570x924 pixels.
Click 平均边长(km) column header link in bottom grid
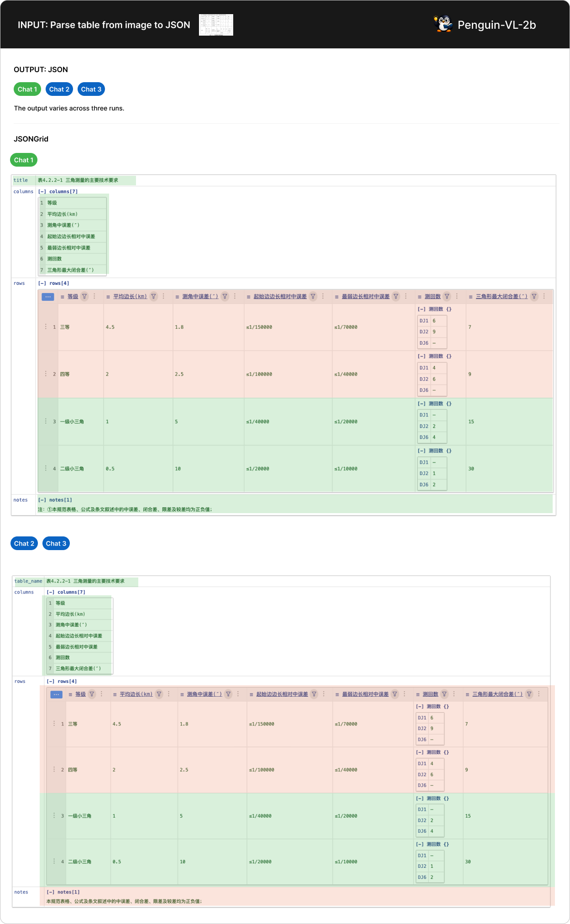tap(136, 694)
